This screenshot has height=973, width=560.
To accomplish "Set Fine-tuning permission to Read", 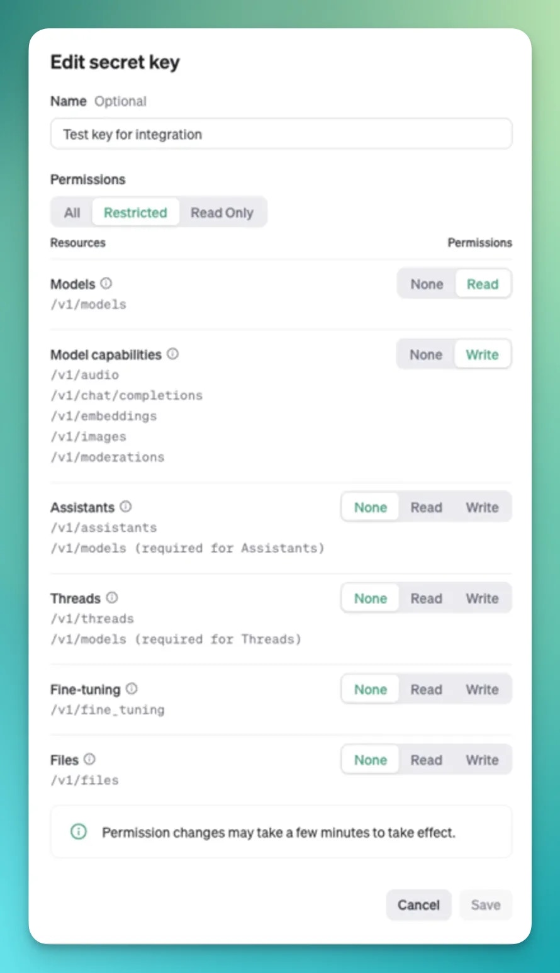I will [x=427, y=690].
